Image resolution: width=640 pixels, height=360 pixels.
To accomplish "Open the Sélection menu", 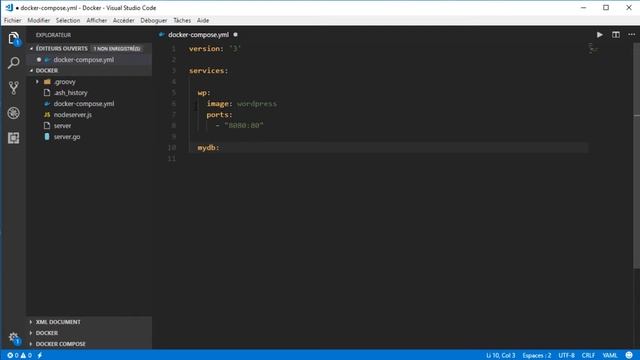I will pos(68,20).
